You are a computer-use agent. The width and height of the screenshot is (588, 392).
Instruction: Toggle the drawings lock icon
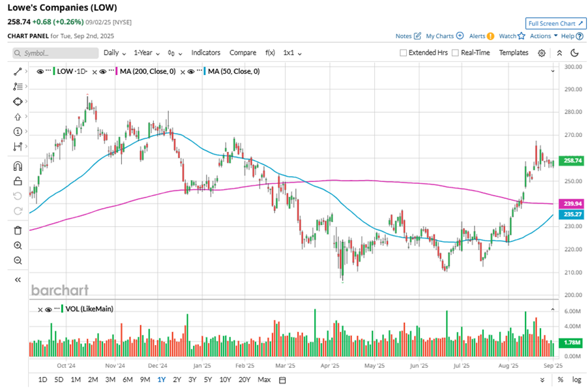pos(18,181)
